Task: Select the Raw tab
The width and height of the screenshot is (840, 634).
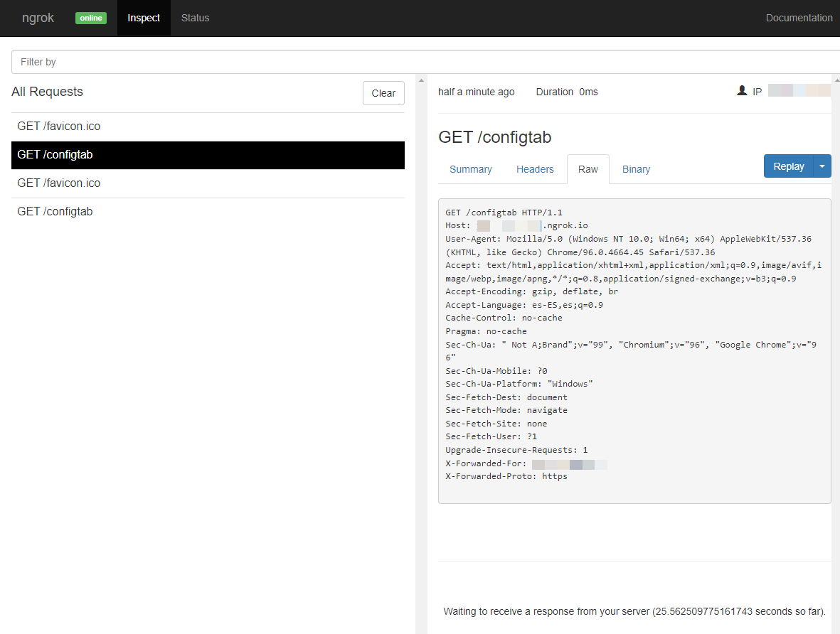Action: pos(588,169)
